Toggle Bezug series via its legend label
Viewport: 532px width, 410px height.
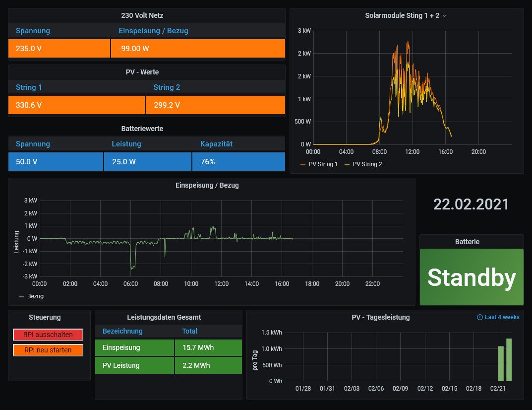[35, 296]
